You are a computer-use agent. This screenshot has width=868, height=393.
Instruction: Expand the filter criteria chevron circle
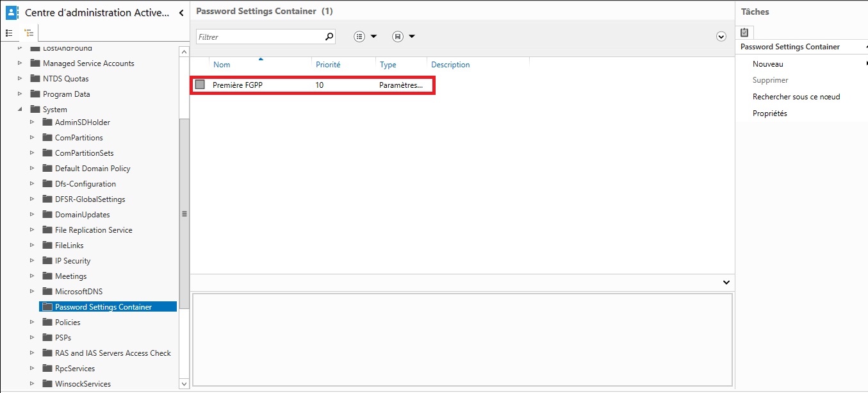click(721, 37)
